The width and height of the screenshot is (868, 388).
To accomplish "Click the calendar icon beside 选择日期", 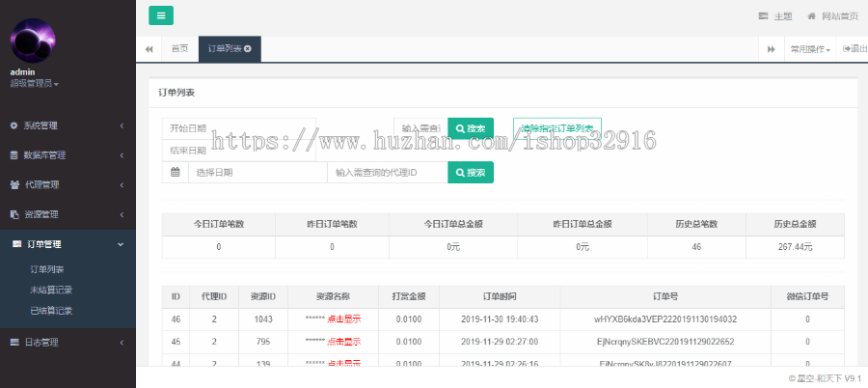I will click(x=176, y=172).
